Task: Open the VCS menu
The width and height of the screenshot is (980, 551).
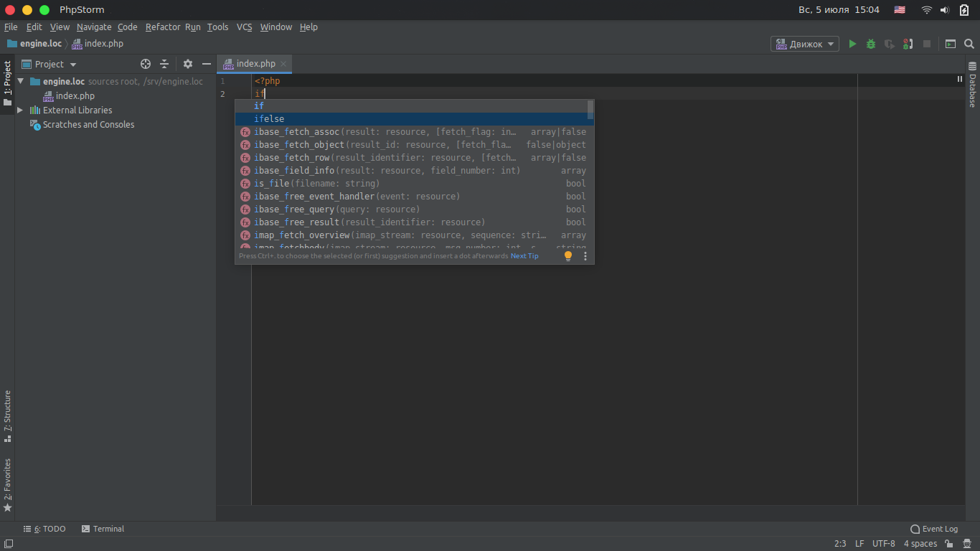Action: (x=245, y=27)
